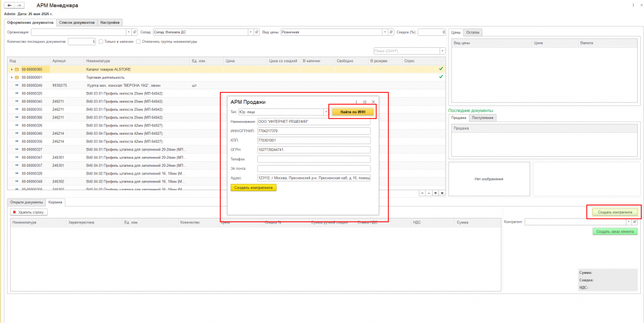Open the Вид цены field's open-form icon
Viewport: 644px width, 323px height.
click(391, 31)
